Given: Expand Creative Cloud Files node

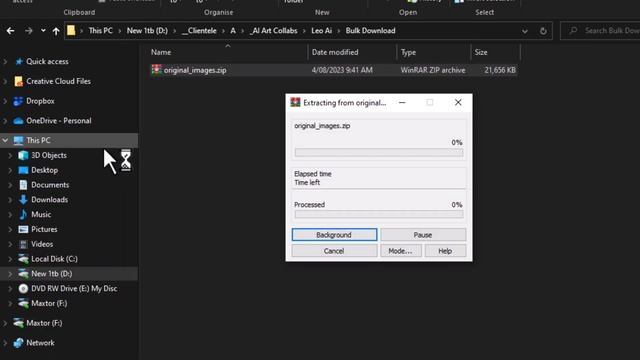Looking at the screenshot, I should 5,81.
